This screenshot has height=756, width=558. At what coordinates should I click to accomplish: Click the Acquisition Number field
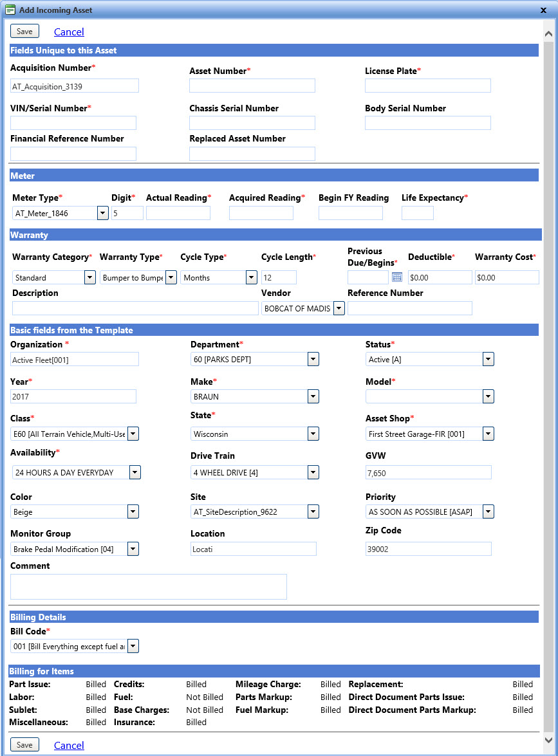pyautogui.click(x=75, y=86)
